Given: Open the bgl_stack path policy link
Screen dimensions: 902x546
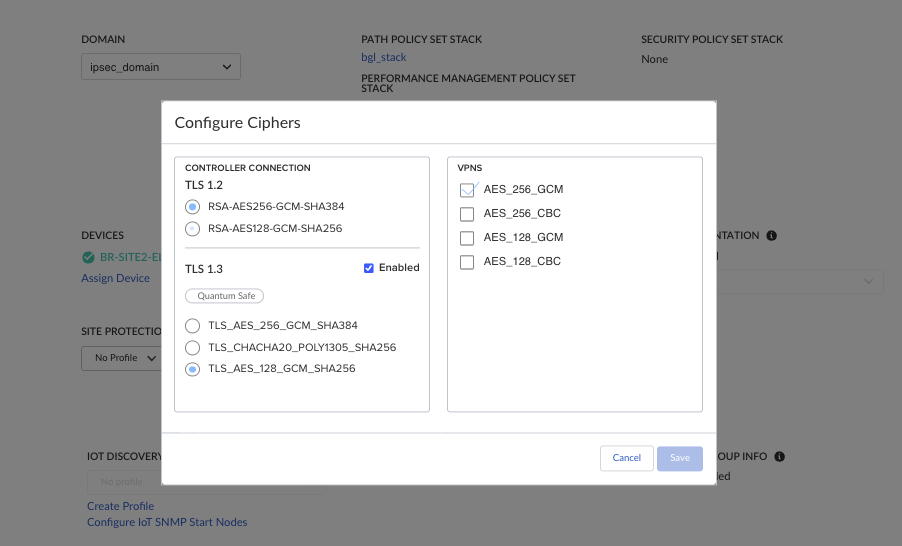Looking at the screenshot, I should [384, 57].
